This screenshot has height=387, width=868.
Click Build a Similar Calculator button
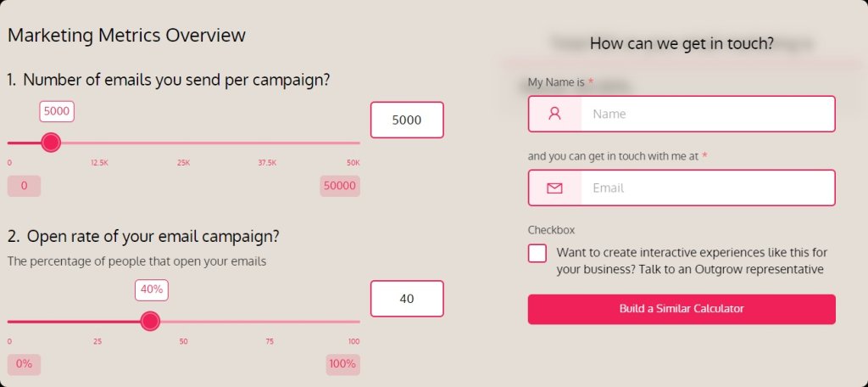pyautogui.click(x=682, y=309)
